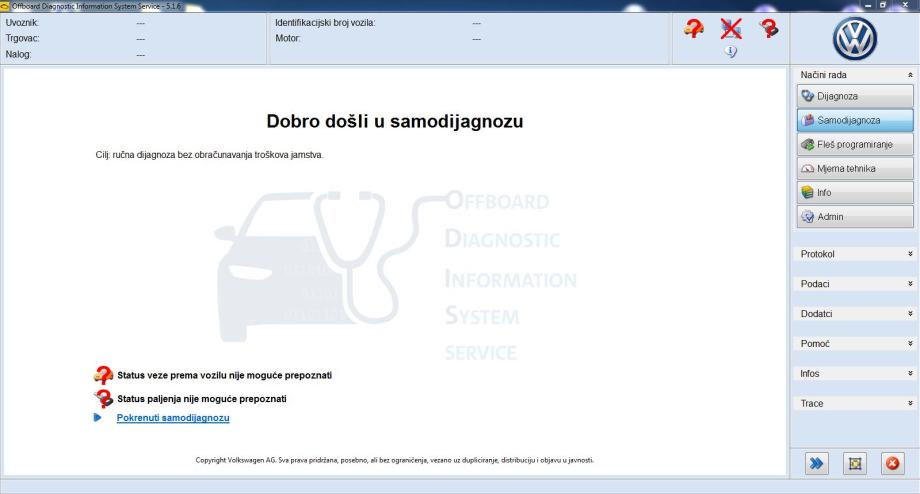The image size is (920, 494).
Task: Open Mjerna tehnika mode
Action: tap(855, 168)
